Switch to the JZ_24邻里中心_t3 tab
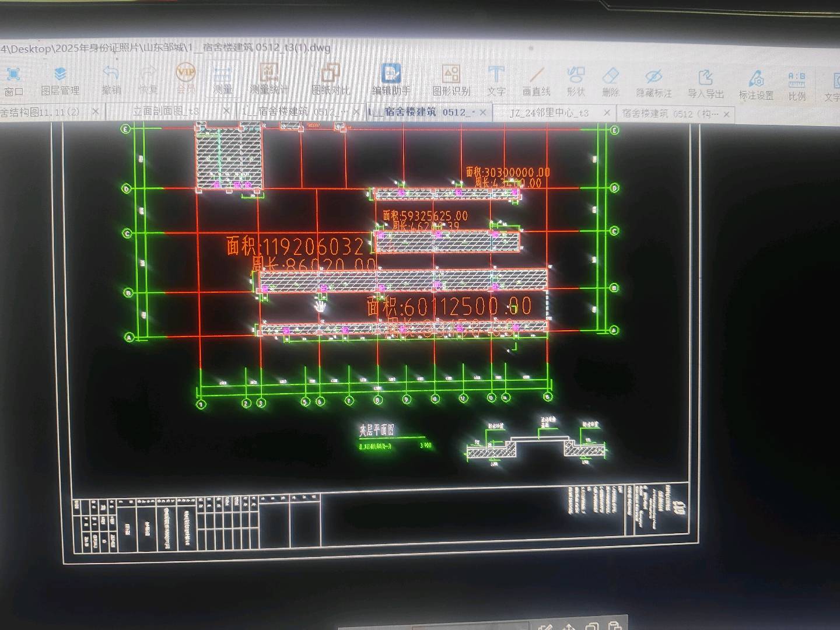Viewport: 840px width, 630px height. point(549,113)
